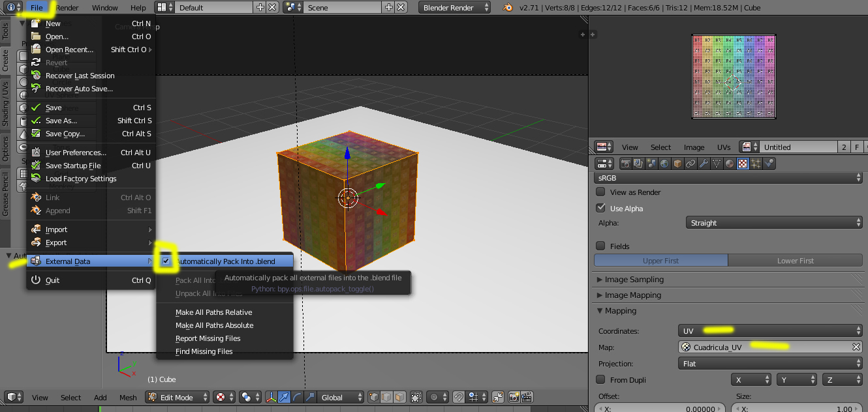Viewport: 868px width, 412px height.
Task: Open the World properties globe icon
Action: (x=664, y=164)
